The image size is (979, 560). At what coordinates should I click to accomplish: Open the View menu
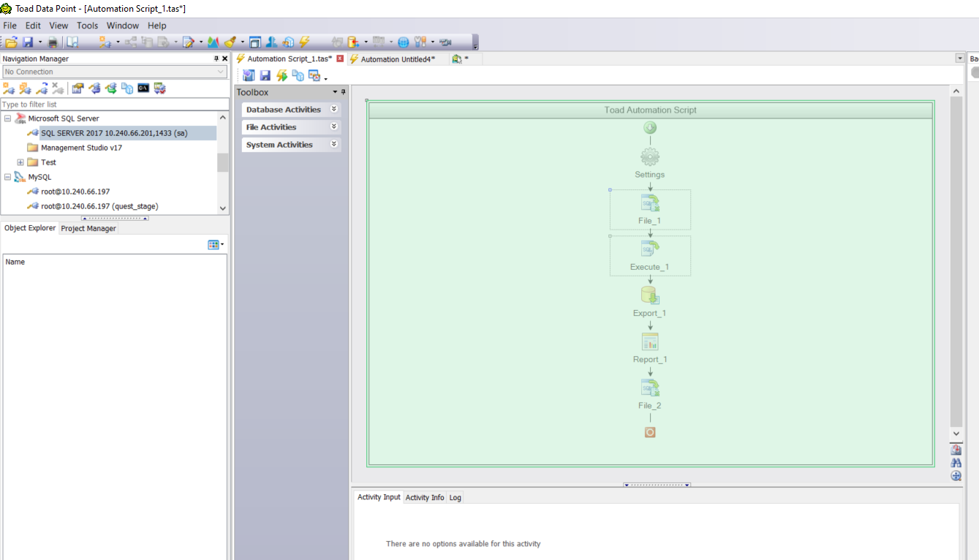pyautogui.click(x=58, y=26)
